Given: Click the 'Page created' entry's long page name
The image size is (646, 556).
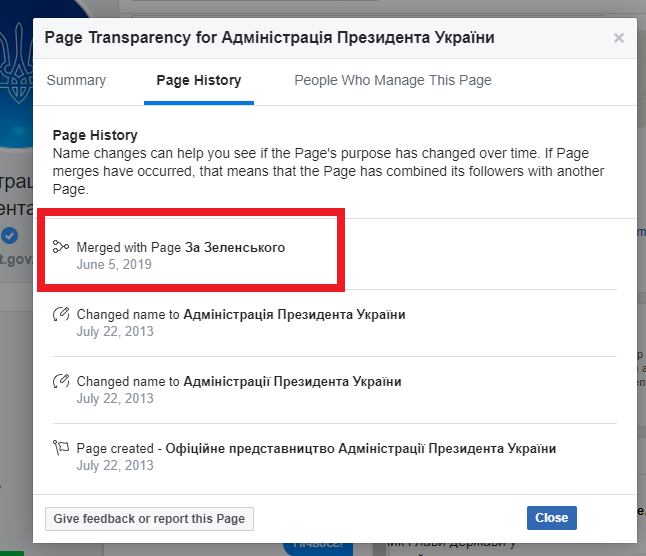Looking at the screenshot, I should click(360, 449).
